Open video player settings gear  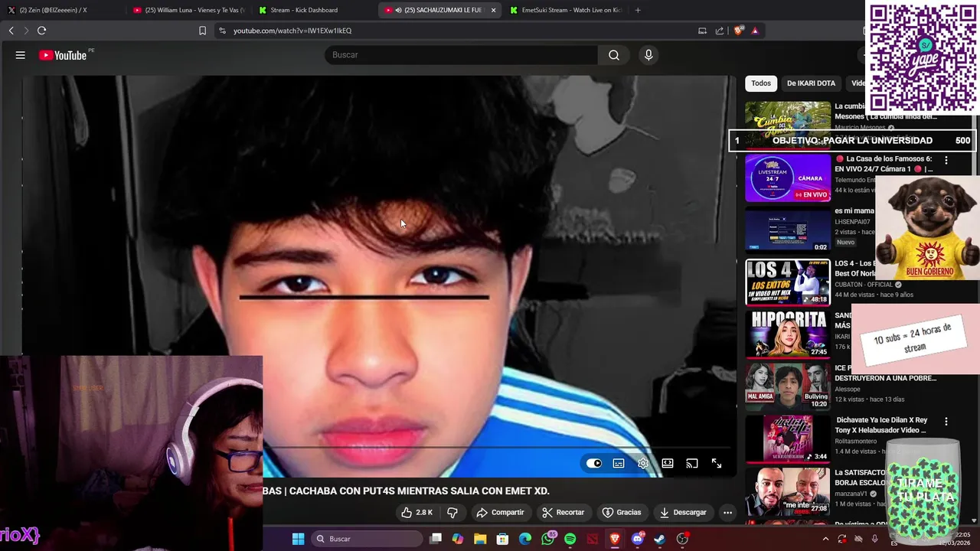point(643,463)
